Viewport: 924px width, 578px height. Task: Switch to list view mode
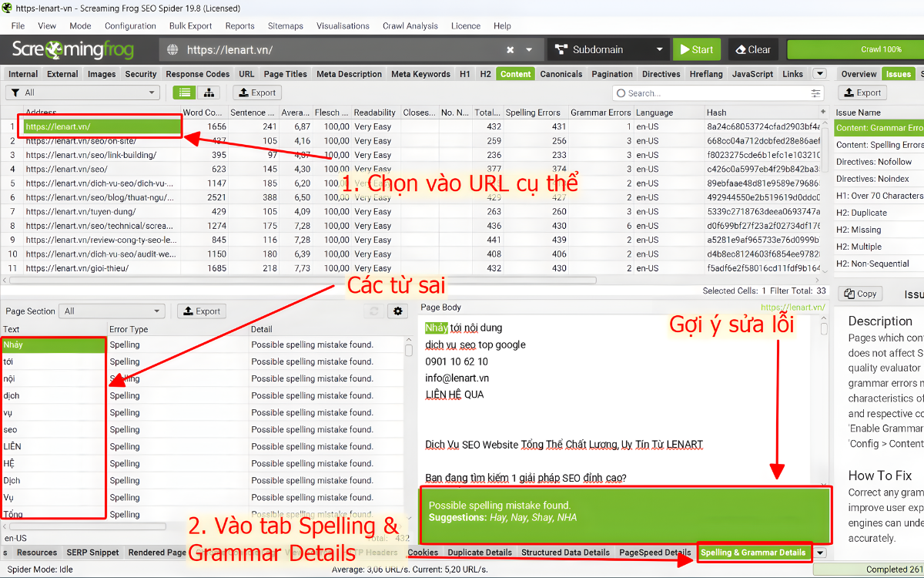(183, 92)
